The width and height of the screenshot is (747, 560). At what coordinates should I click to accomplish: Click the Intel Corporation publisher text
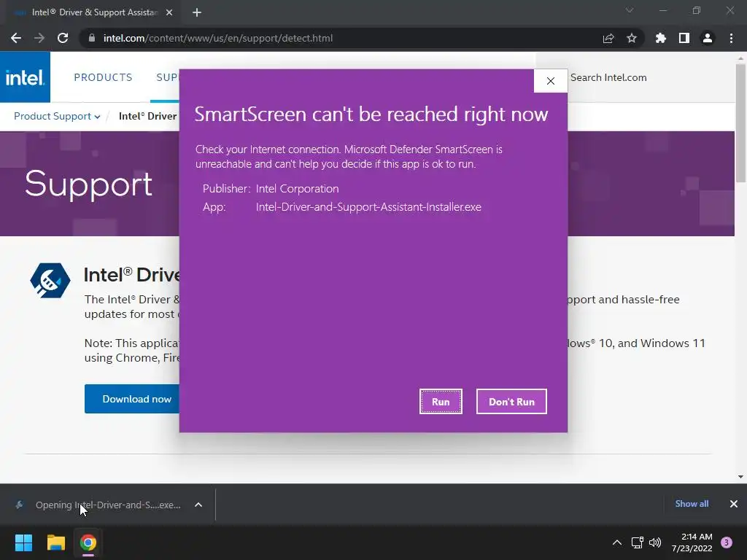298,189
